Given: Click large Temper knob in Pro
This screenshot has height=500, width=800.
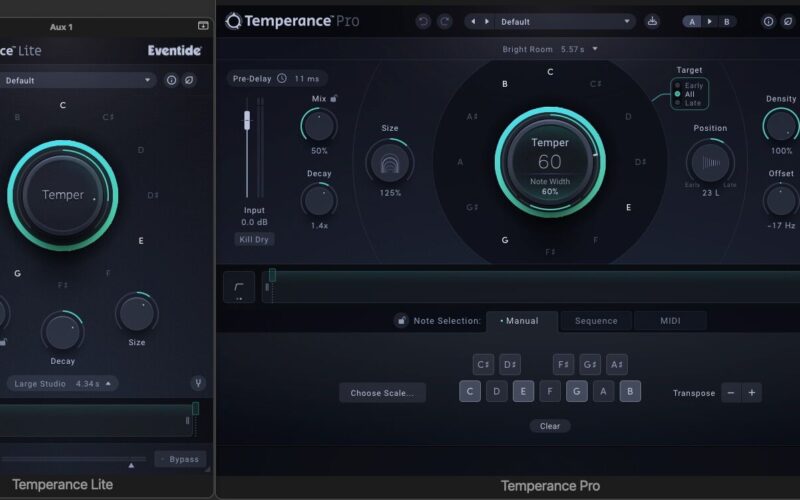Looking at the screenshot, I should (x=550, y=162).
